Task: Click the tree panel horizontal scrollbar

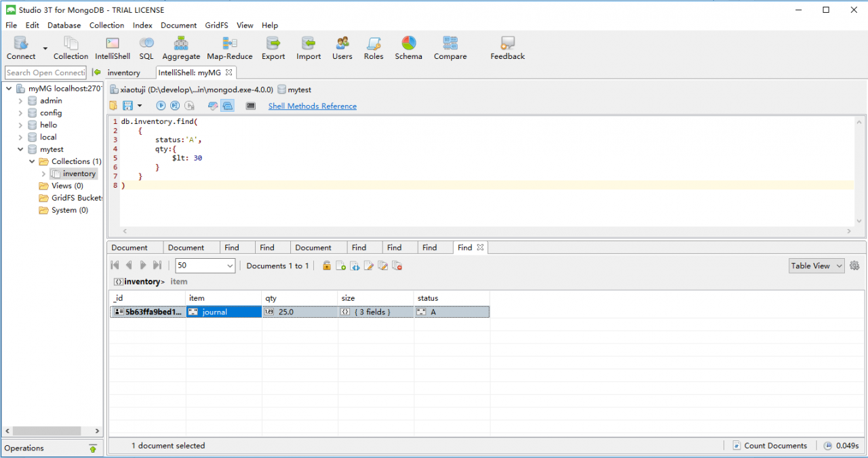Action: pyautogui.click(x=47, y=431)
